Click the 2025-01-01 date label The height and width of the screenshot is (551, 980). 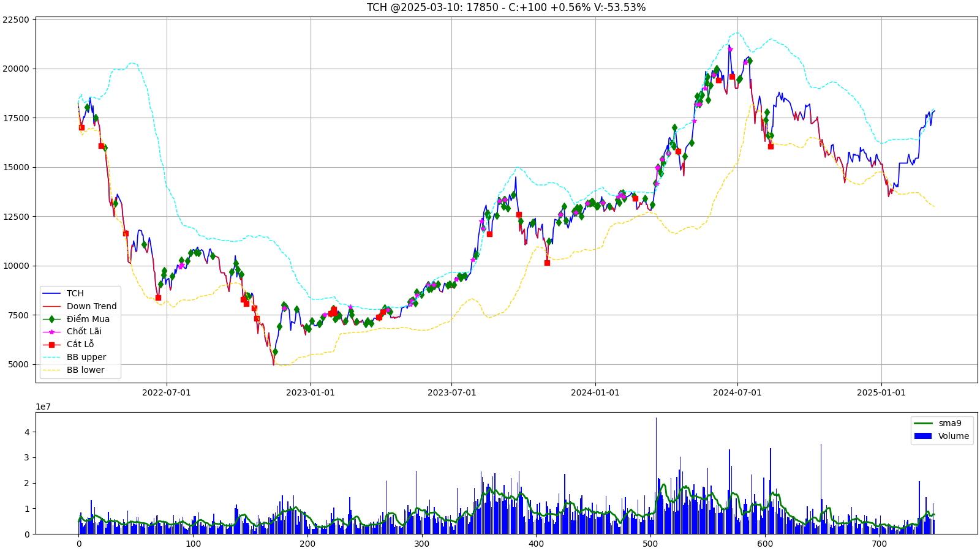(881, 392)
